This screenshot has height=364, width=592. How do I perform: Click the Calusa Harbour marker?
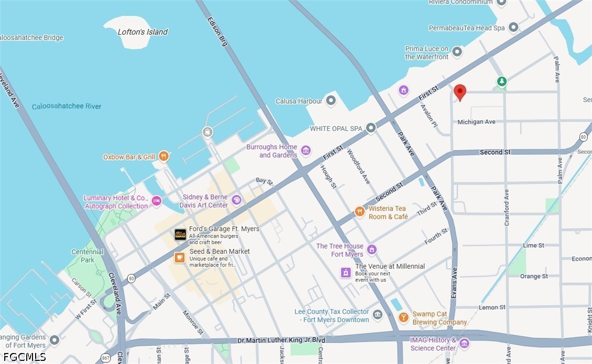(x=331, y=101)
